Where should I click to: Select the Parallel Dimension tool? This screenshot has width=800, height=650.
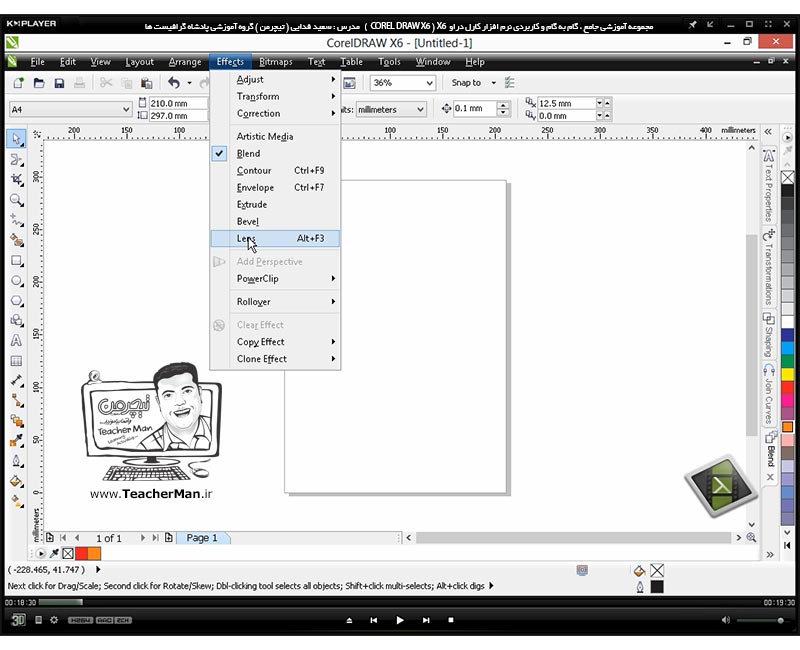coord(16,381)
